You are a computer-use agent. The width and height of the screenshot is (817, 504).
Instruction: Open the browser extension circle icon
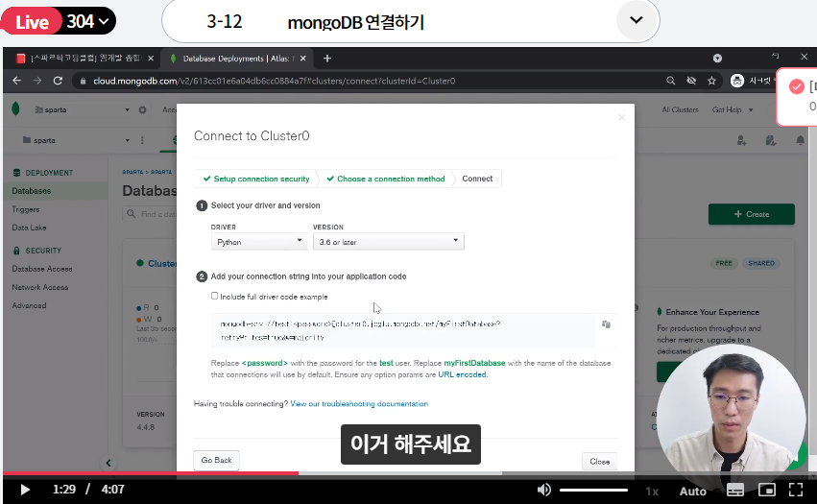[x=717, y=59]
